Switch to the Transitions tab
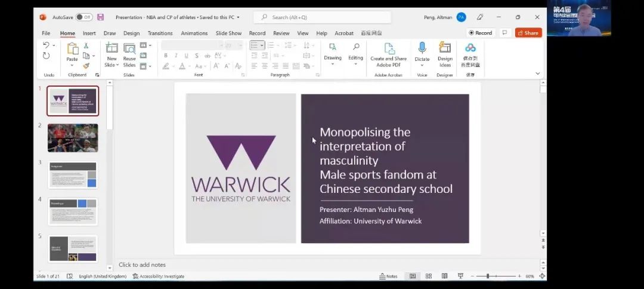The height and width of the screenshot is (289, 644). tap(160, 33)
